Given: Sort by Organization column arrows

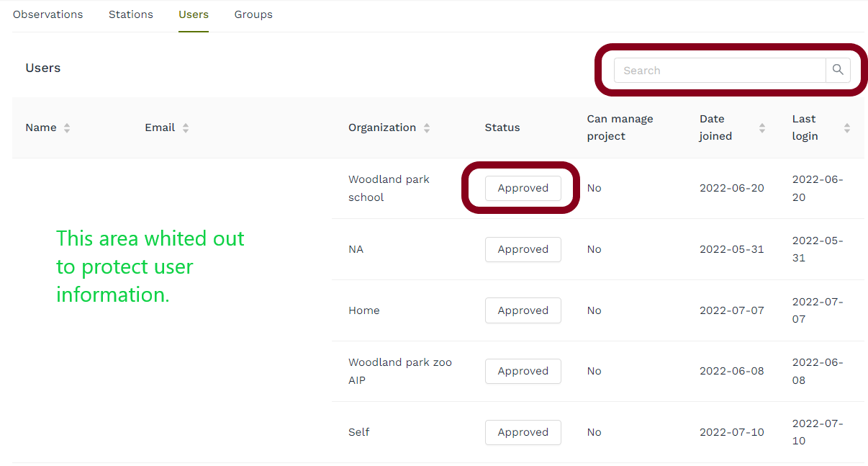Looking at the screenshot, I should 427,128.
